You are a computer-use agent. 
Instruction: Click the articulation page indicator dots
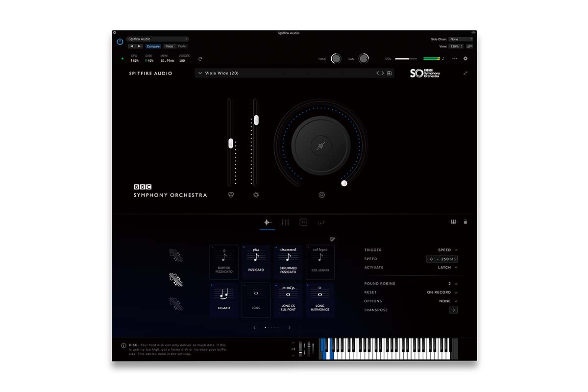(272, 327)
